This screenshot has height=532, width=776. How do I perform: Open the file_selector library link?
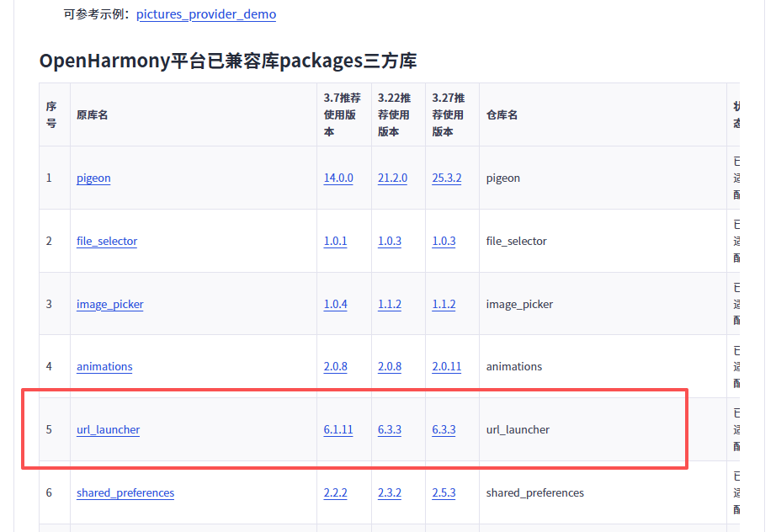[x=107, y=241]
